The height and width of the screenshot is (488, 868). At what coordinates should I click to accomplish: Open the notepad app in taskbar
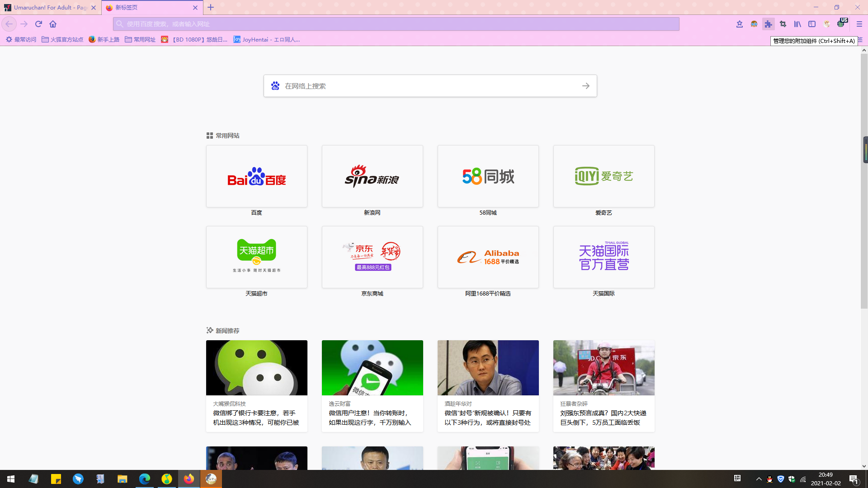[33, 479]
